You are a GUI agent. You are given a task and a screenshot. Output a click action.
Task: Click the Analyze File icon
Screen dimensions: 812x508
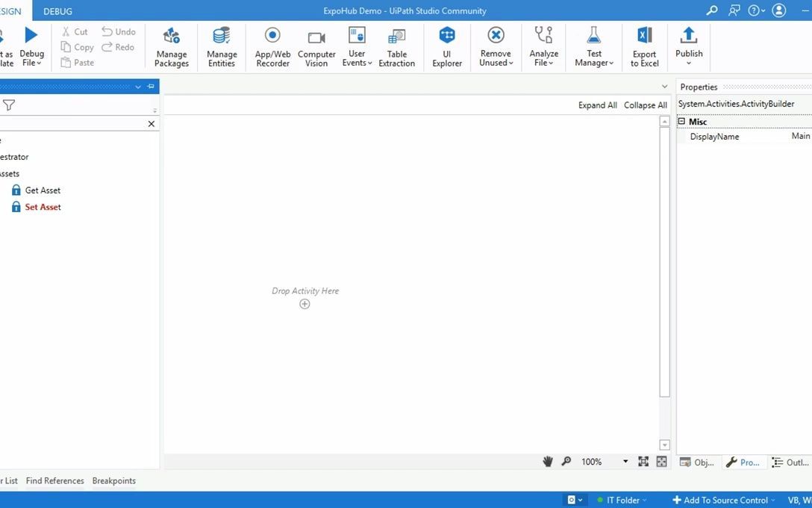(x=544, y=35)
